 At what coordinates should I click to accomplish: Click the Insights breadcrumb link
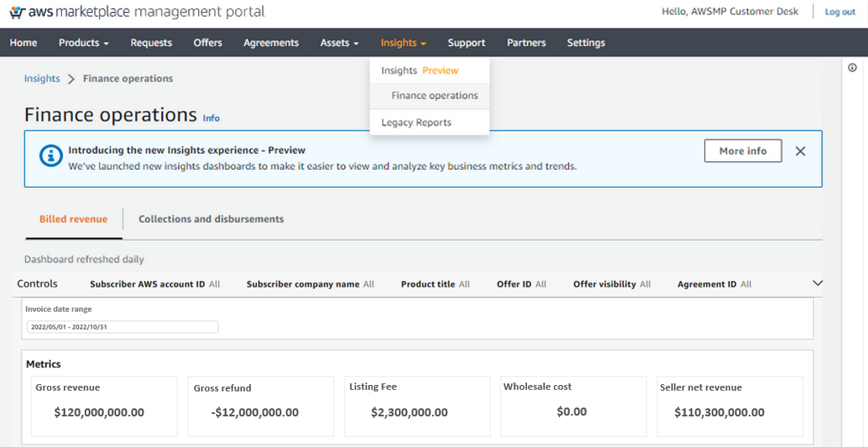(42, 79)
